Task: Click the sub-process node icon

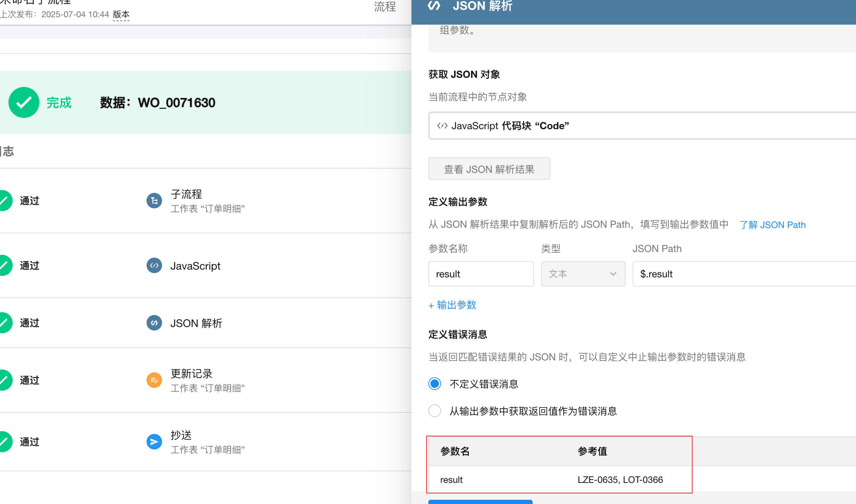Action: 154,201
